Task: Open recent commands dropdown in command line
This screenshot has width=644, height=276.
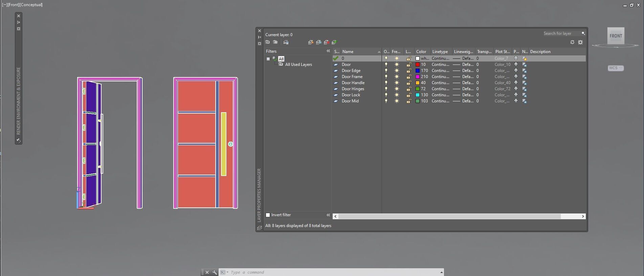Action: (227, 272)
